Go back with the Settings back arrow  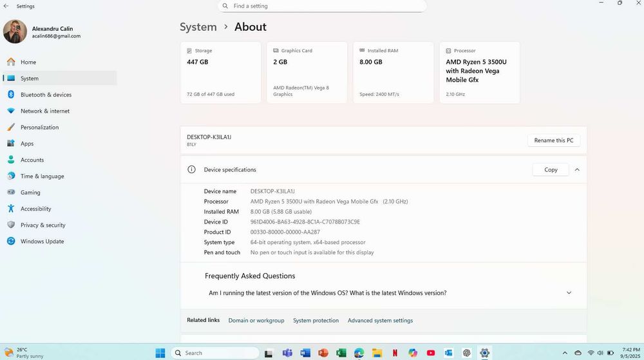[x=6, y=6]
